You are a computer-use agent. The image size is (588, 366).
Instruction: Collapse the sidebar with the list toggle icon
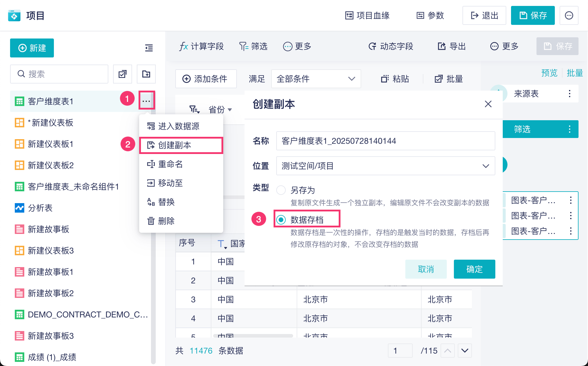coord(149,48)
